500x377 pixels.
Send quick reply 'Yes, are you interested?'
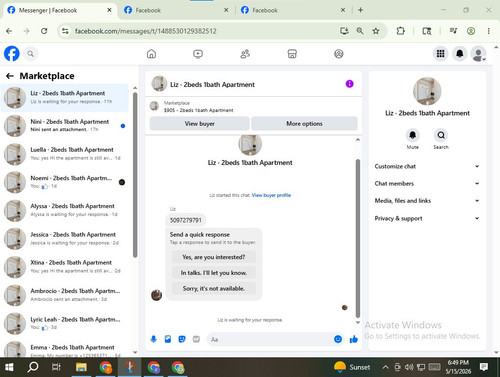click(214, 257)
